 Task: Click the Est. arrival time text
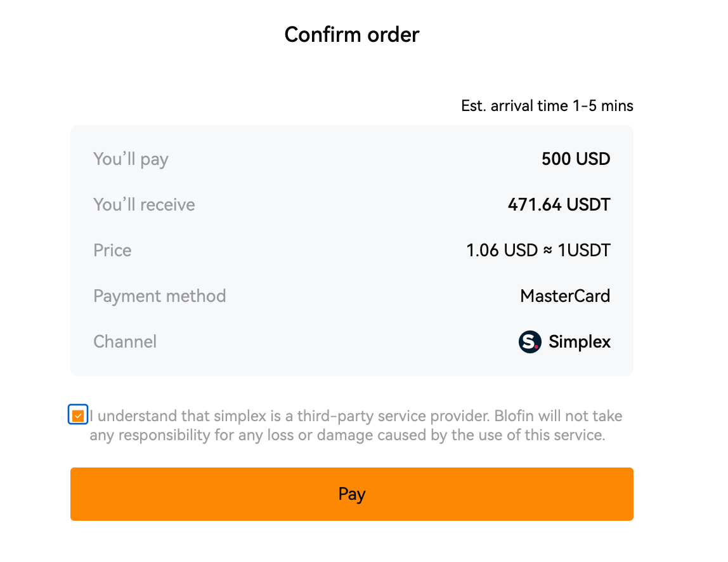[547, 106]
